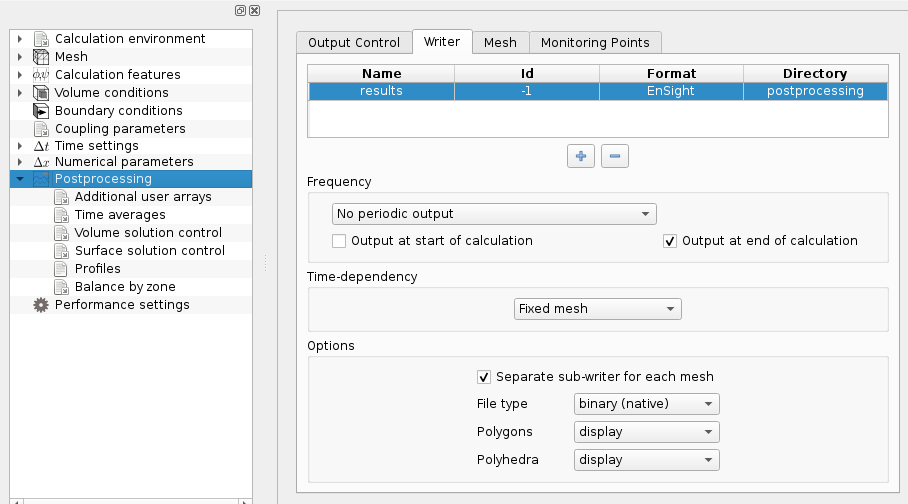Viewport: 908px width, 504px height.
Task: Open Volume solution control page
Action: click(x=148, y=233)
